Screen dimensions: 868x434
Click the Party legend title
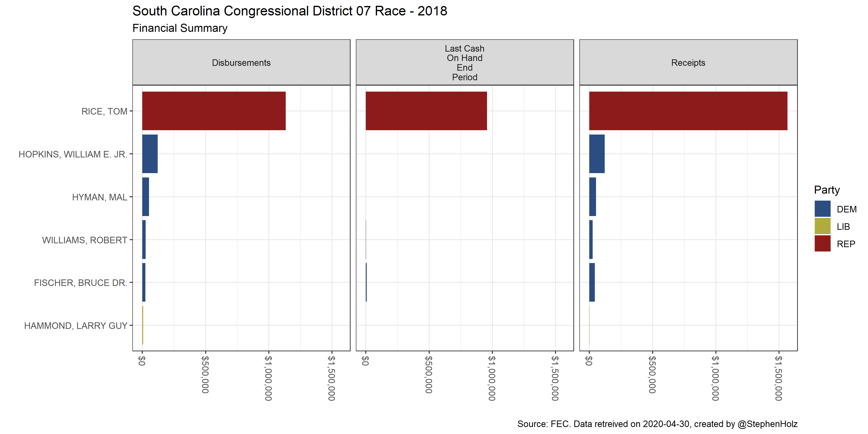(x=827, y=190)
